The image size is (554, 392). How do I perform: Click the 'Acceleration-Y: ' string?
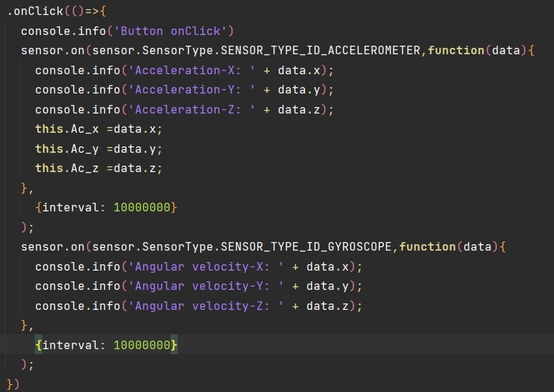pos(191,90)
